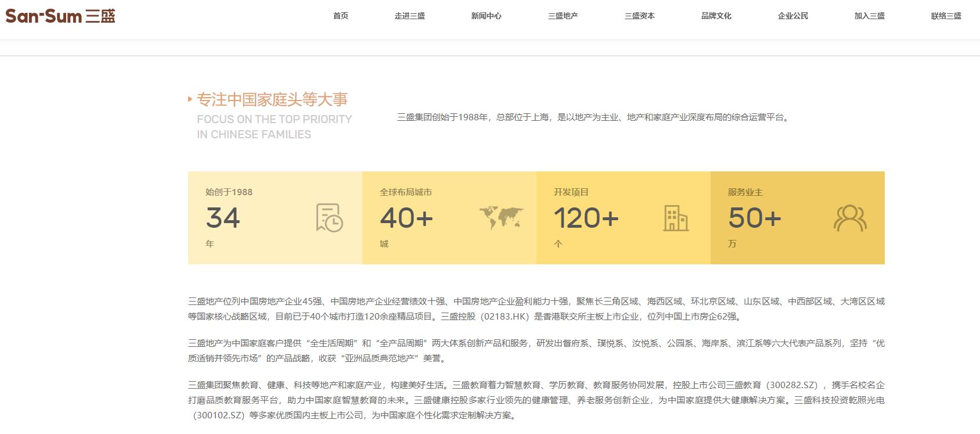Click the 50+ statistic
This screenshot has width=980, height=434.
click(755, 218)
